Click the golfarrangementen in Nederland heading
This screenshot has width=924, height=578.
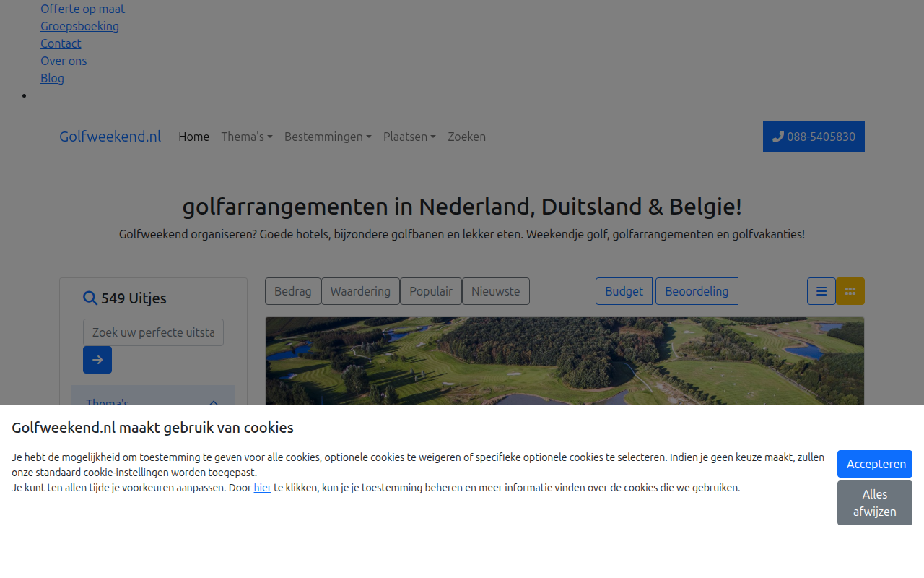click(462, 207)
